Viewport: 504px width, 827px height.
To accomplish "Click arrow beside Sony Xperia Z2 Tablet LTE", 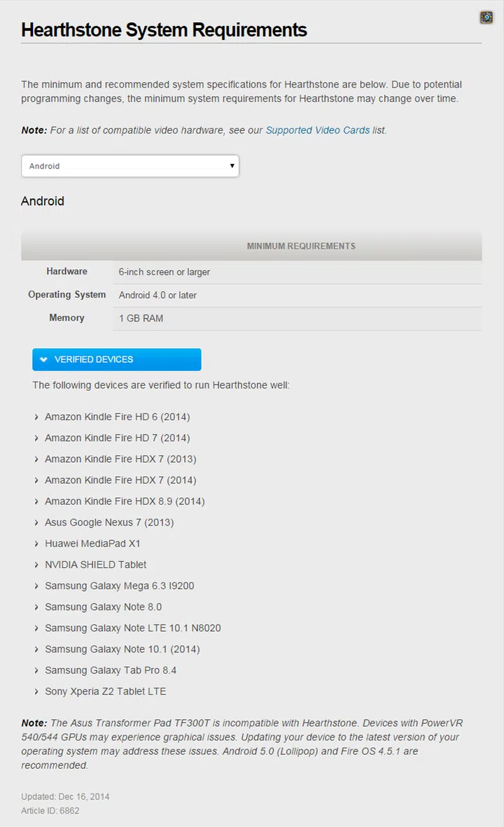I will [36, 692].
